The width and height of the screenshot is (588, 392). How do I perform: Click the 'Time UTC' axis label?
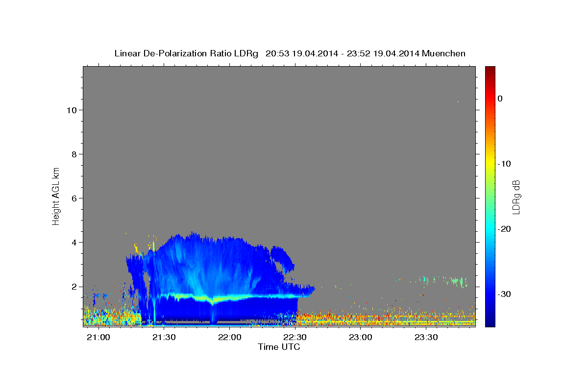point(279,347)
